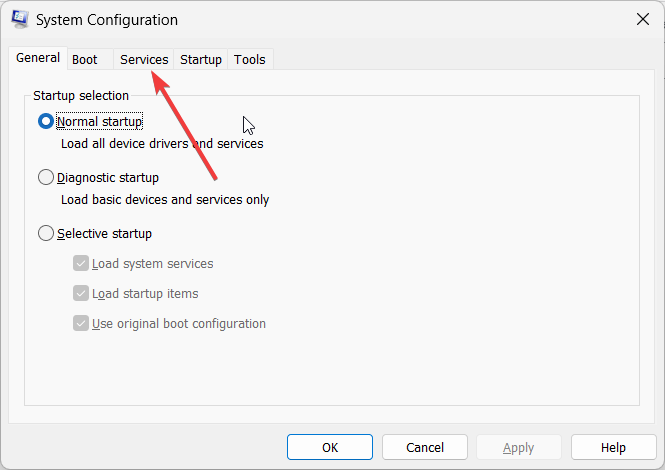Open Help for System Configuration
This screenshot has height=470, width=665.
pos(613,447)
